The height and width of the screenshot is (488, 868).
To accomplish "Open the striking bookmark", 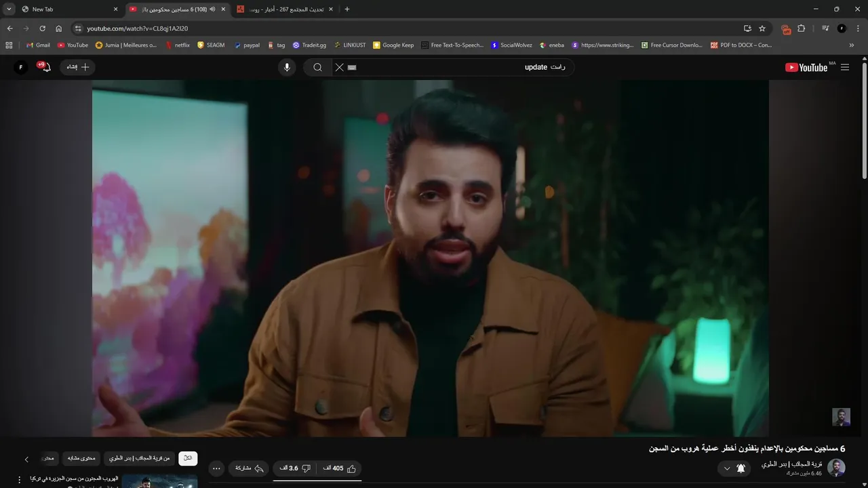I will tap(602, 45).
